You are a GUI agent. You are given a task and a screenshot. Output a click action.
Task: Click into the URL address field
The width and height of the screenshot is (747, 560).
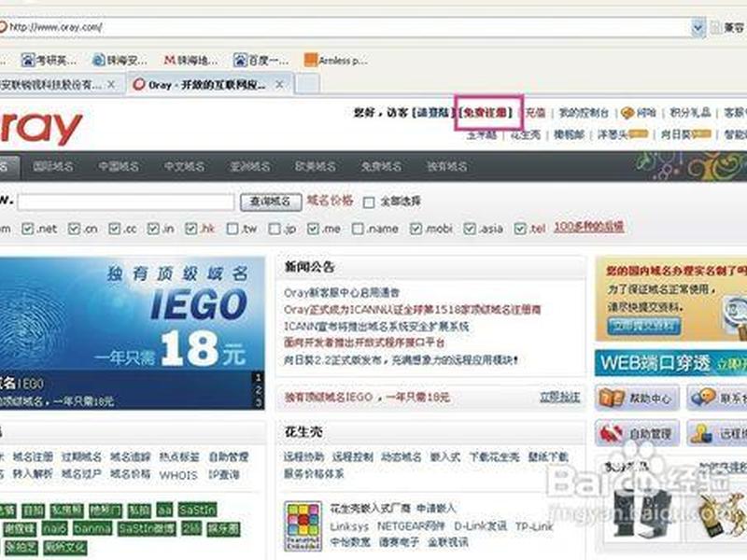[x=347, y=27]
